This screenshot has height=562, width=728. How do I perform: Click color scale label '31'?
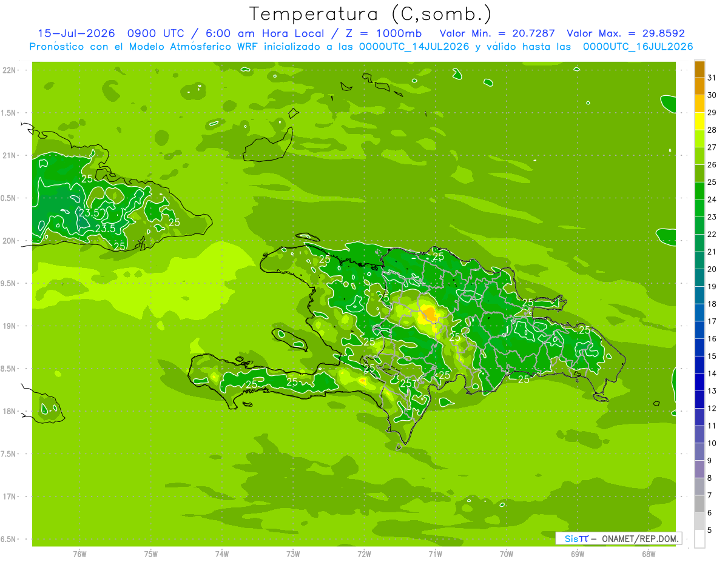712,77
